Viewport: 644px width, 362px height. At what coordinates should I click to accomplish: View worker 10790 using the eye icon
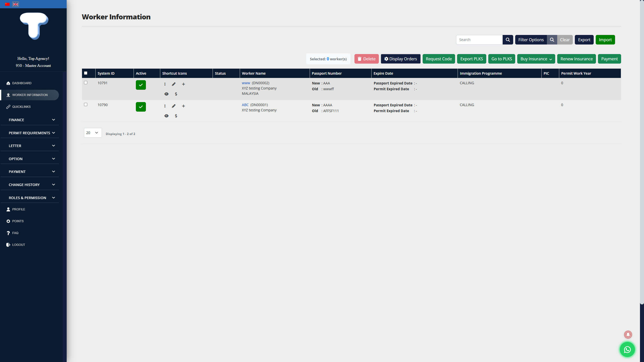tap(166, 116)
